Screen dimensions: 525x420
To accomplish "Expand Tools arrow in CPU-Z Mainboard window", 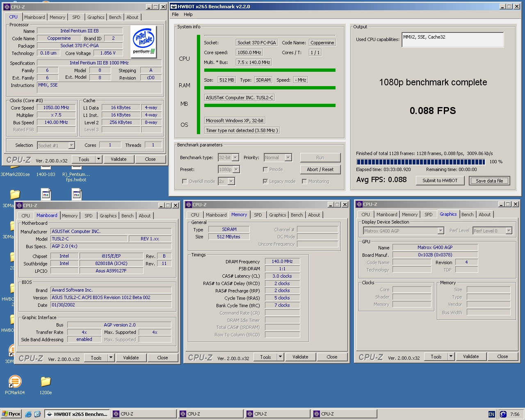I will point(111,358).
